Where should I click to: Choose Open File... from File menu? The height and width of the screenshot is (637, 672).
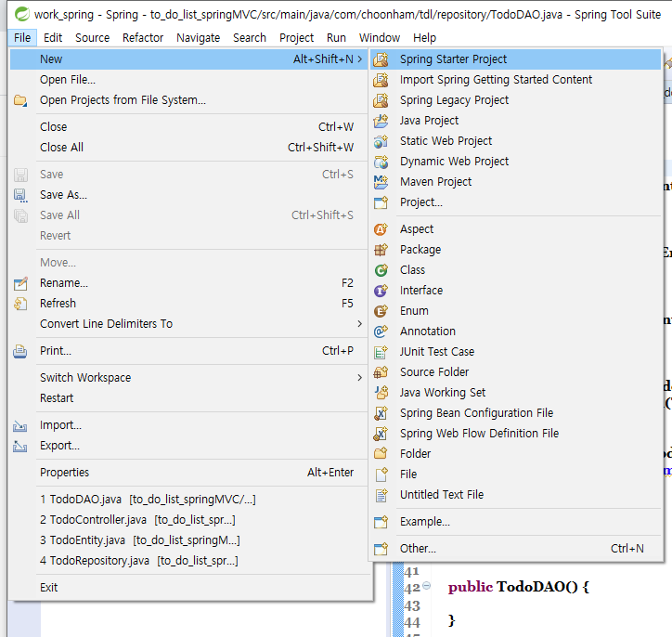tap(188, 80)
